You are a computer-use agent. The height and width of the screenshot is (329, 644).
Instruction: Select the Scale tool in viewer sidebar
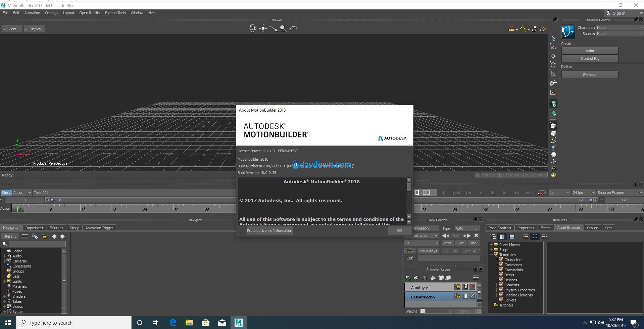tap(553, 74)
